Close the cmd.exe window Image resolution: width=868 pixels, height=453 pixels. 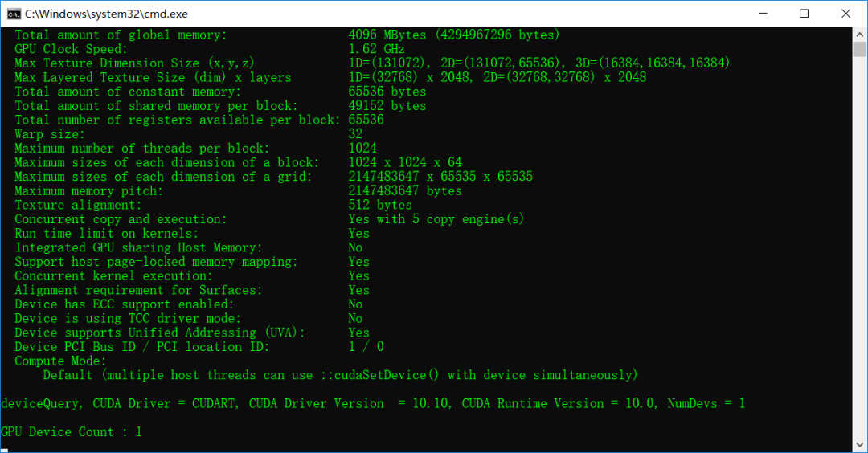point(845,14)
